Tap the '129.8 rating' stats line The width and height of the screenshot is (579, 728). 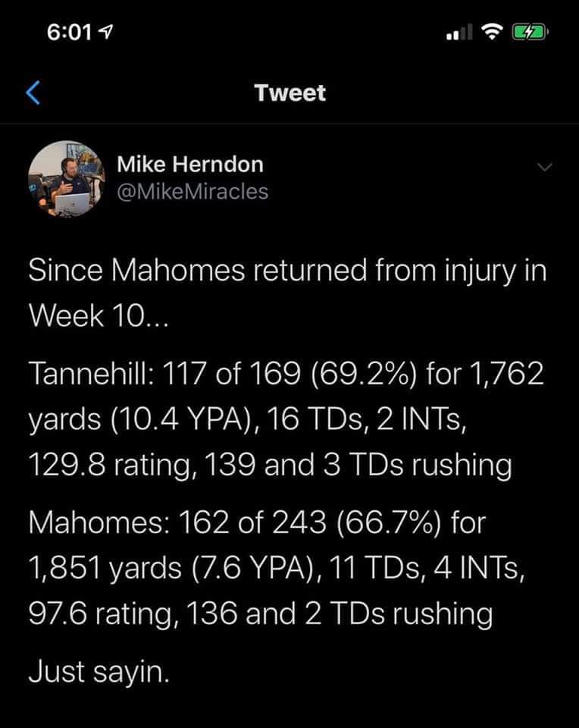pos(270,465)
